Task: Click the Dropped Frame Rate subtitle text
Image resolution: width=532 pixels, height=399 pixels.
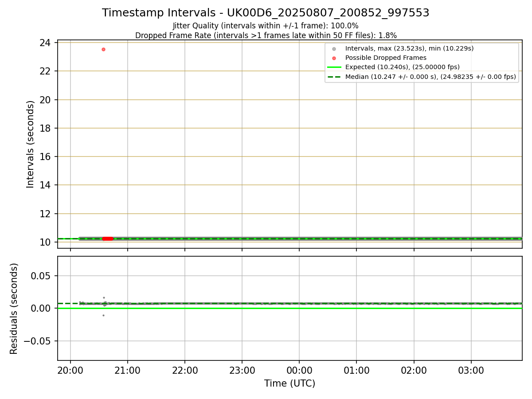Action: (x=266, y=35)
